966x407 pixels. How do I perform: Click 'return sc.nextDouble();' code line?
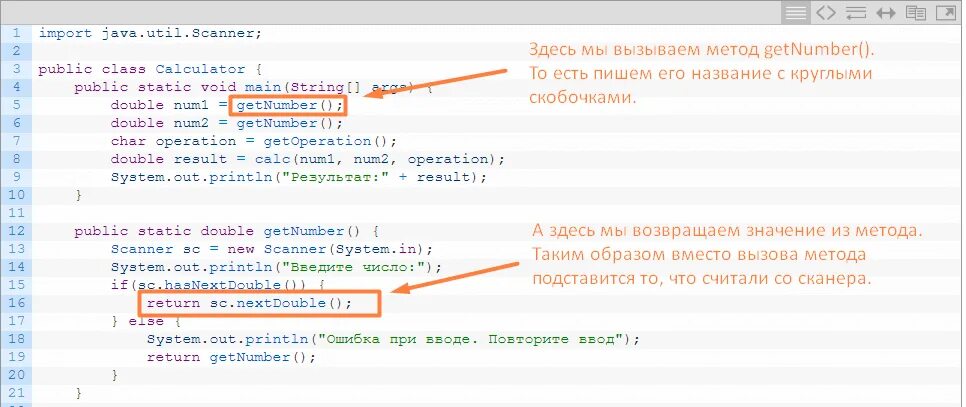click(x=249, y=303)
